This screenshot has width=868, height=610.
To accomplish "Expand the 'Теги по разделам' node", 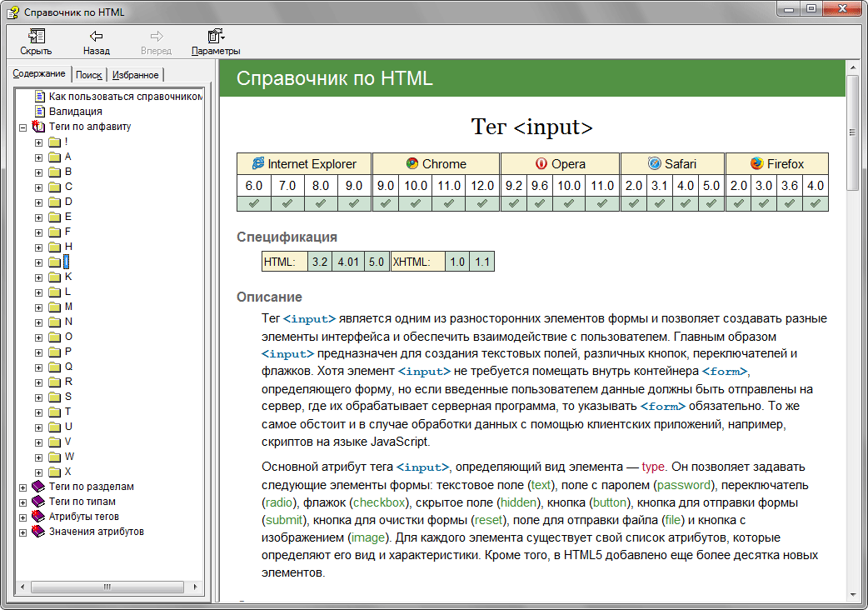I will (22, 487).
